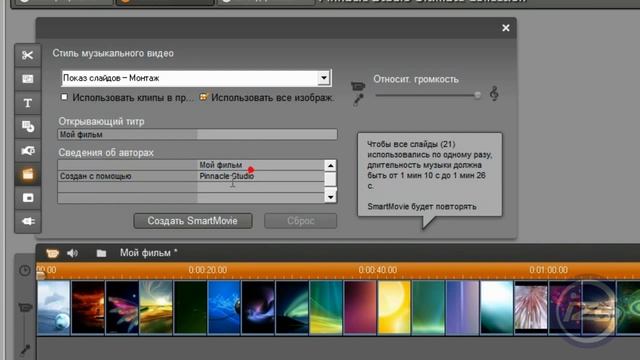Click the treble clef music icon

(x=494, y=94)
